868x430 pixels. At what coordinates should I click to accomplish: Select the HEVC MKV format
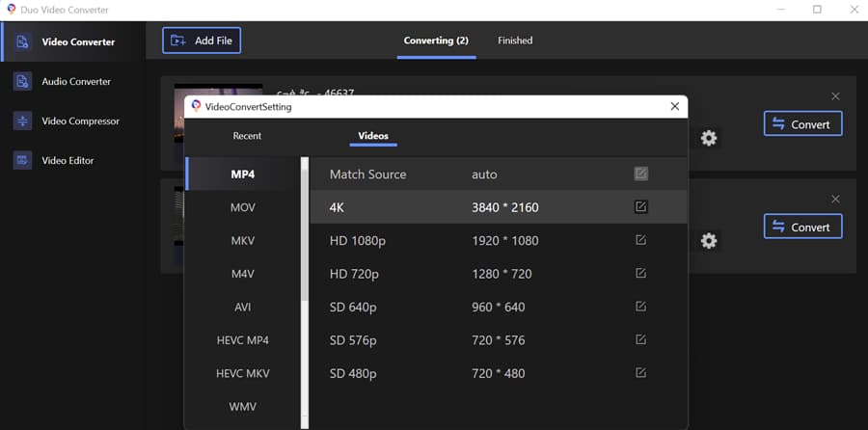pos(243,373)
